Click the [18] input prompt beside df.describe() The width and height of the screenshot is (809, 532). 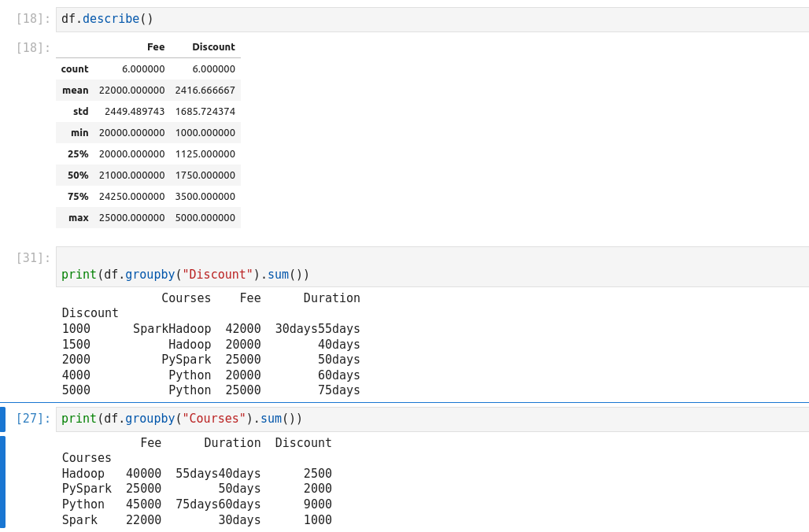tap(33, 19)
